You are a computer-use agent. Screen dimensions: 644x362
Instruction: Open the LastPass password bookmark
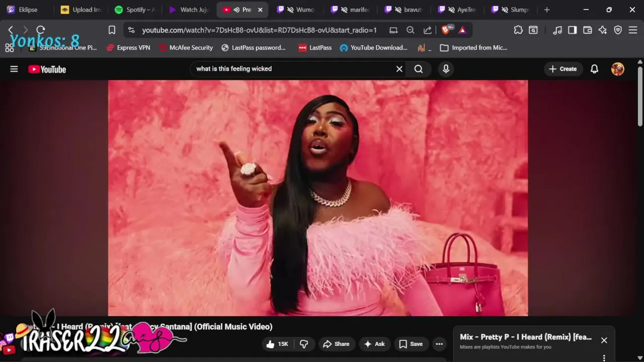pyautogui.click(x=253, y=48)
